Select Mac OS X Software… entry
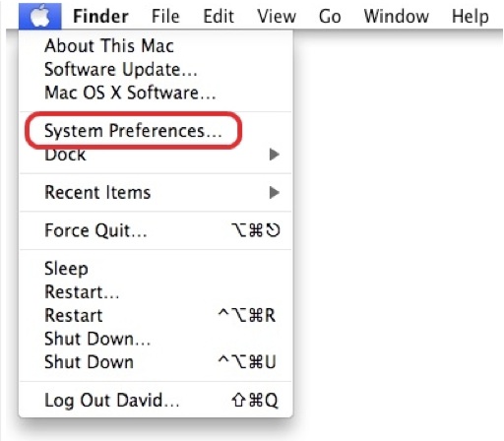 [x=156, y=93]
